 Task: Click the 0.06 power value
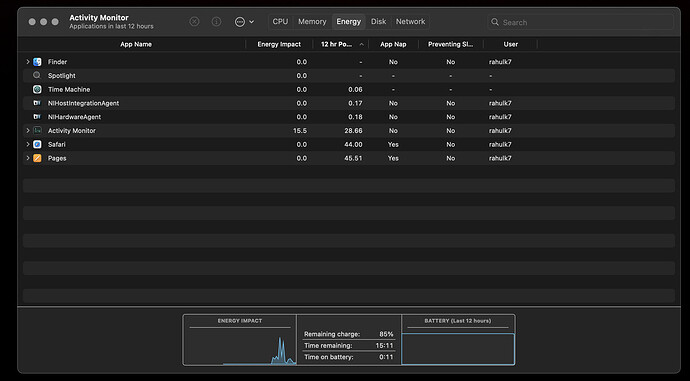pos(355,89)
